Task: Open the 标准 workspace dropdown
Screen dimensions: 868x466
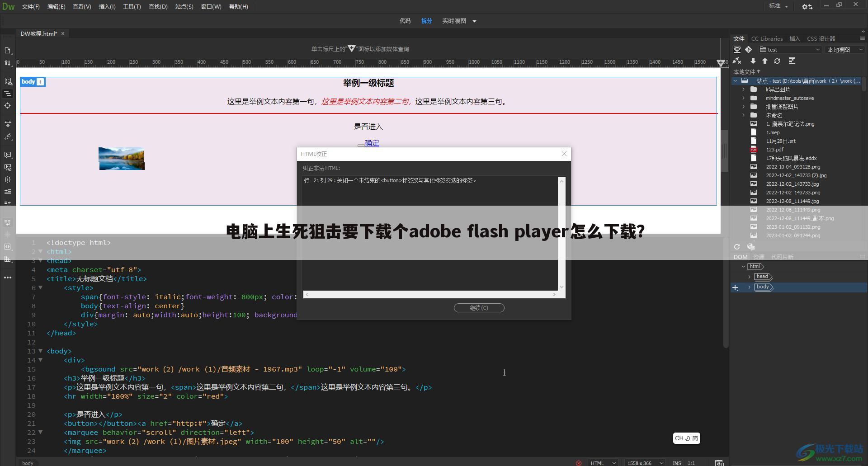Action: coord(778,6)
